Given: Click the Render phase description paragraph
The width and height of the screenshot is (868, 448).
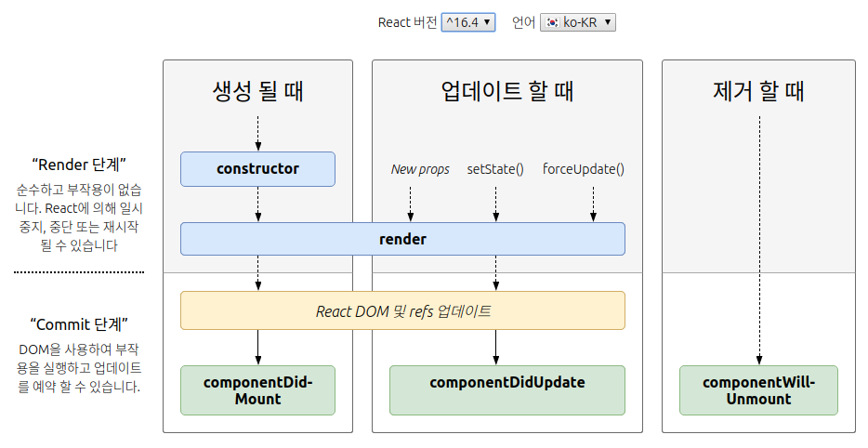Looking at the screenshot, I should click(x=79, y=217).
